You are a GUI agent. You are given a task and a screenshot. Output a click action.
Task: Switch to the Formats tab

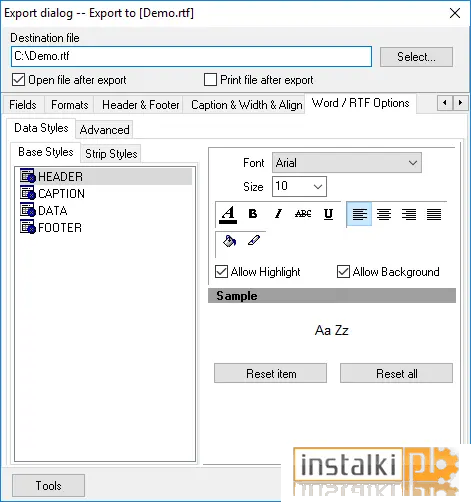point(69,105)
